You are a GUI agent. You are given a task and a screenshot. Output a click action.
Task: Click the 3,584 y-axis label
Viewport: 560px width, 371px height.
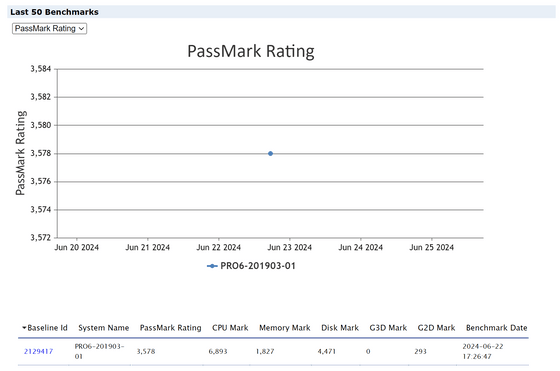pos(41,69)
